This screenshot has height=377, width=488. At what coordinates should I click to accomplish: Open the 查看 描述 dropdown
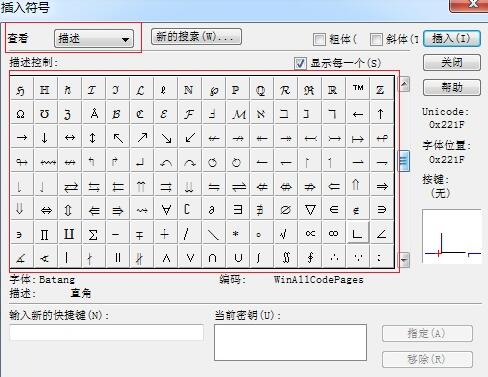tap(94, 39)
